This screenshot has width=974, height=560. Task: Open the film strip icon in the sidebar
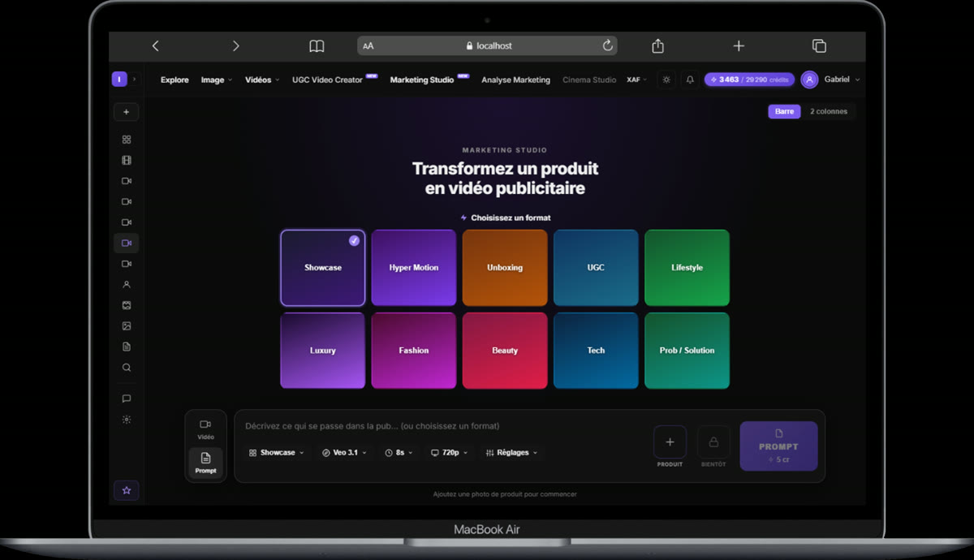tap(127, 161)
